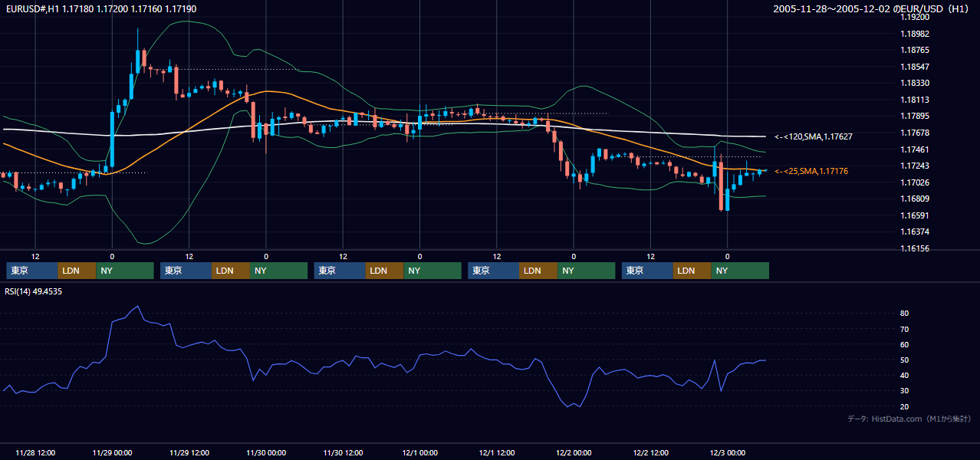Click the 12/3 00:00 time axis label
Screen dimensions: 980x460
click(728, 452)
